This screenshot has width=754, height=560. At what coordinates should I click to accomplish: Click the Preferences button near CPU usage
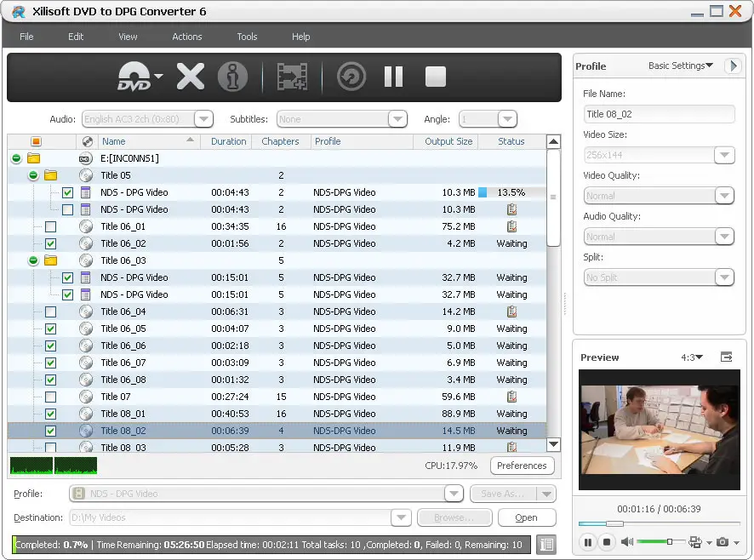[x=522, y=466]
